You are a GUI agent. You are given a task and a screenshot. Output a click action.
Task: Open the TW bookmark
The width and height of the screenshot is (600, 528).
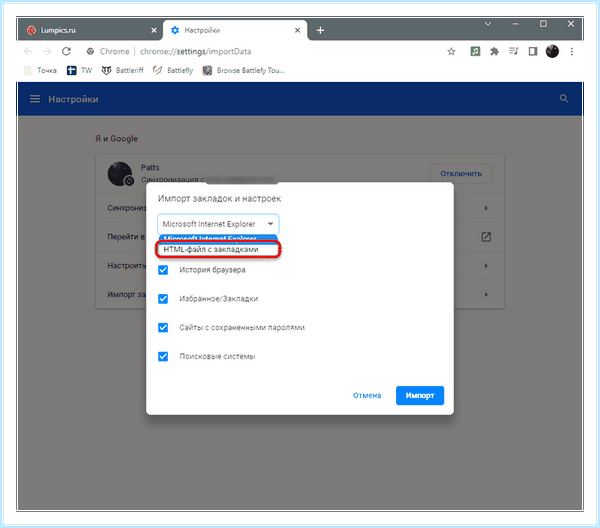(79, 70)
